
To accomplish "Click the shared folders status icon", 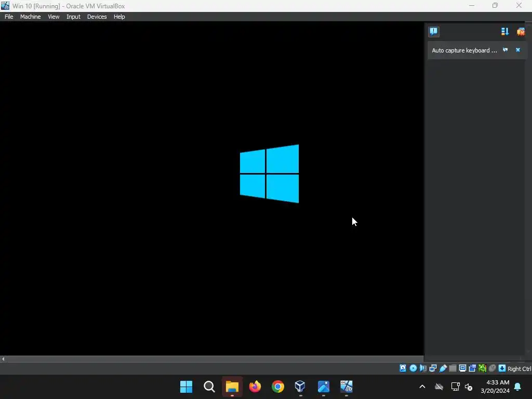I will click(x=453, y=368).
